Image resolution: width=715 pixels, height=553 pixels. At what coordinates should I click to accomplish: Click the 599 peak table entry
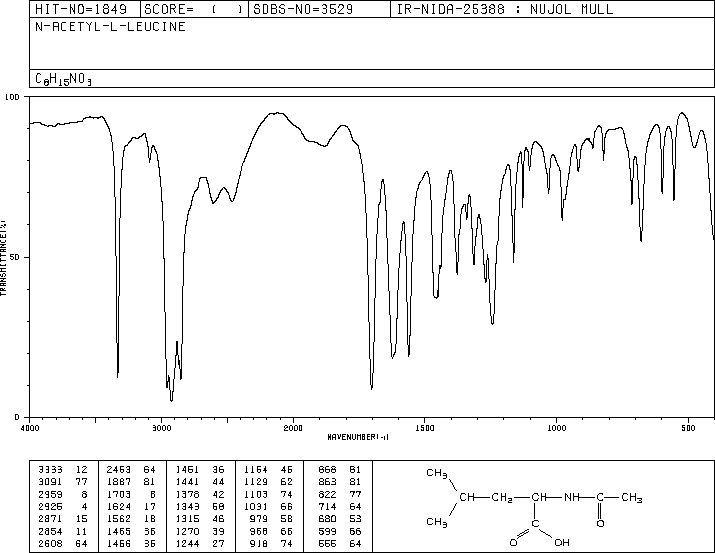pyautogui.click(x=327, y=532)
